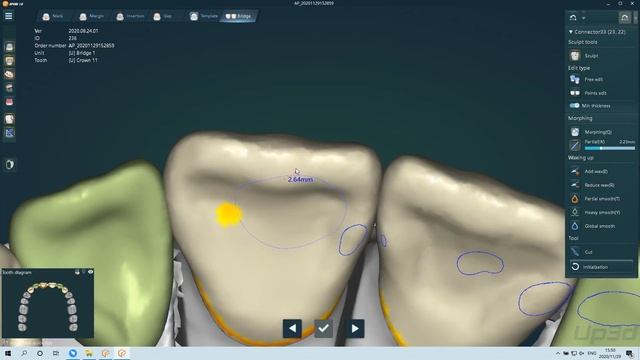Screen dimensions: 640x360
Task: Switch to the Gap tab
Action: click(x=162, y=16)
